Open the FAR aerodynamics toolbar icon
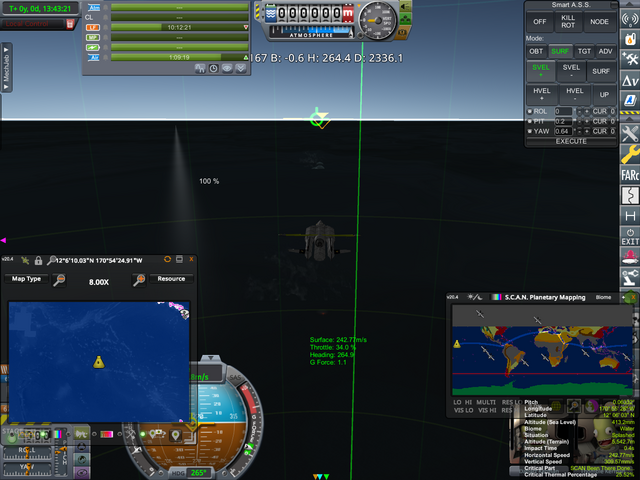The height and width of the screenshot is (480, 640). (630, 175)
